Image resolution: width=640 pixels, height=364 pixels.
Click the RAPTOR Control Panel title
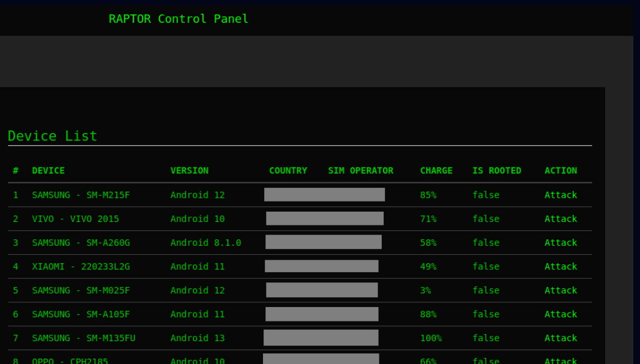point(178,19)
